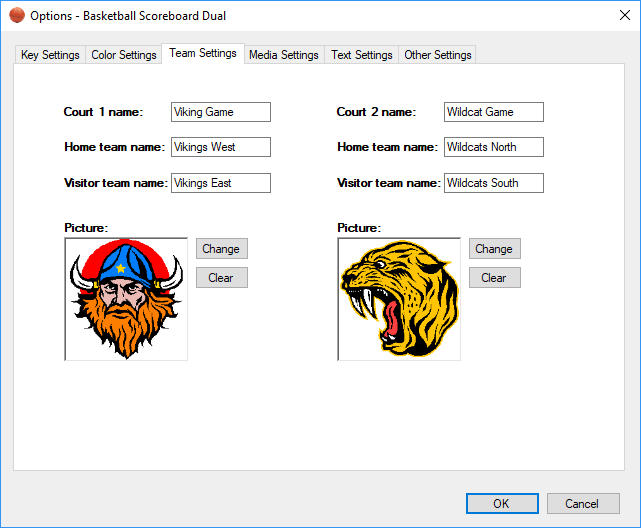The height and width of the screenshot is (528, 641).
Task: Click the Wildcats South visitor team field
Action: 493,183
